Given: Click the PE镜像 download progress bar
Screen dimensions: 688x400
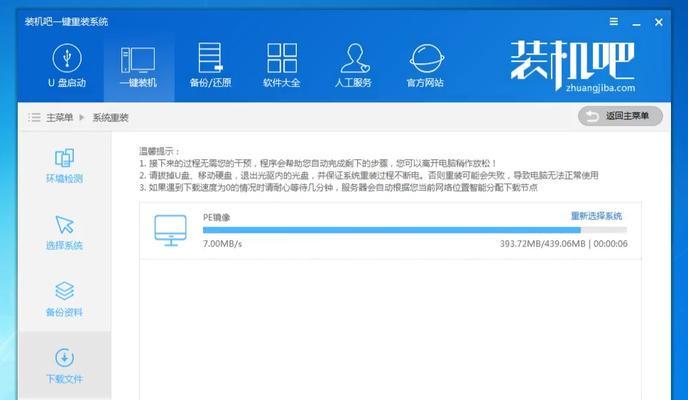Looking at the screenshot, I should click(415, 230).
